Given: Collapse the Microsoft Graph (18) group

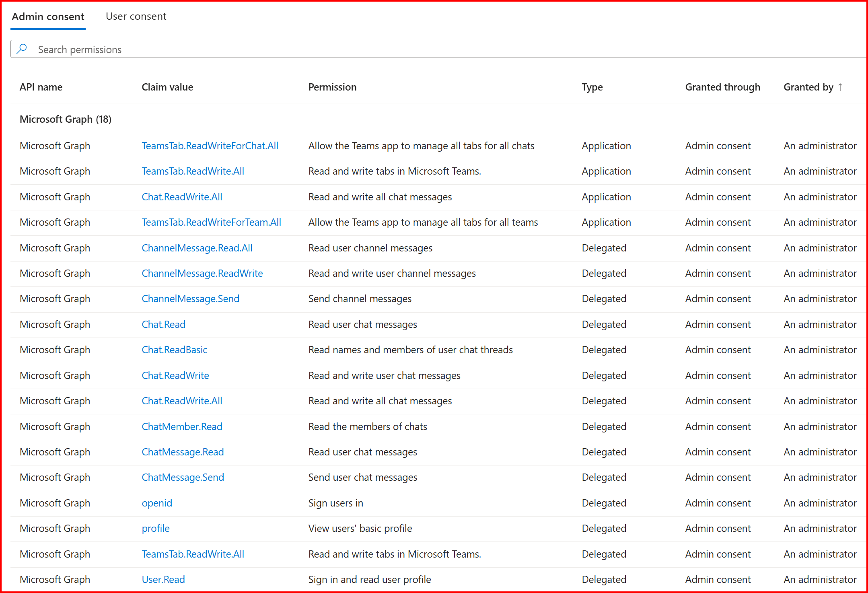Looking at the screenshot, I should pos(65,119).
